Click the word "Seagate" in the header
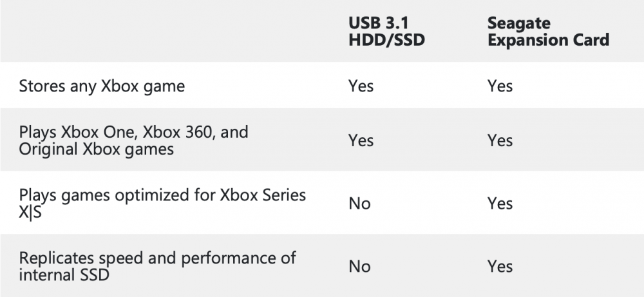The height and width of the screenshot is (297, 644). pyautogui.click(x=519, y=23)
